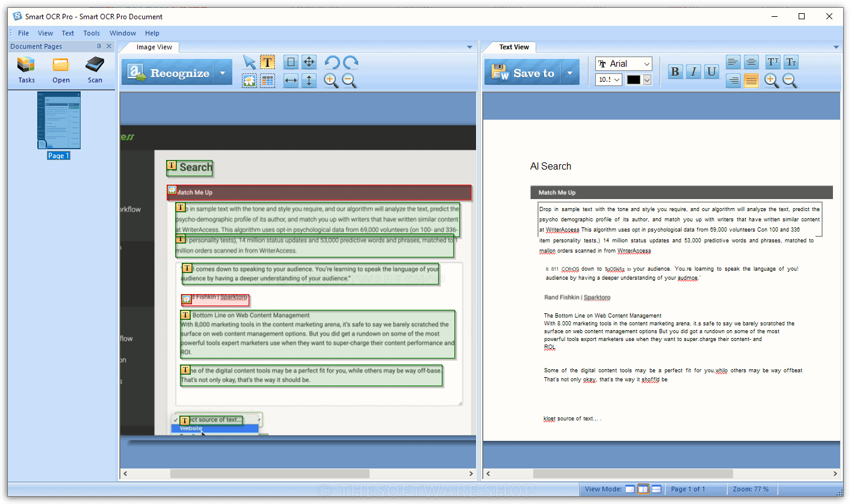This screenshot has width=851, height=504.
Task: Toggle Underline formatting
Action: 712,72
